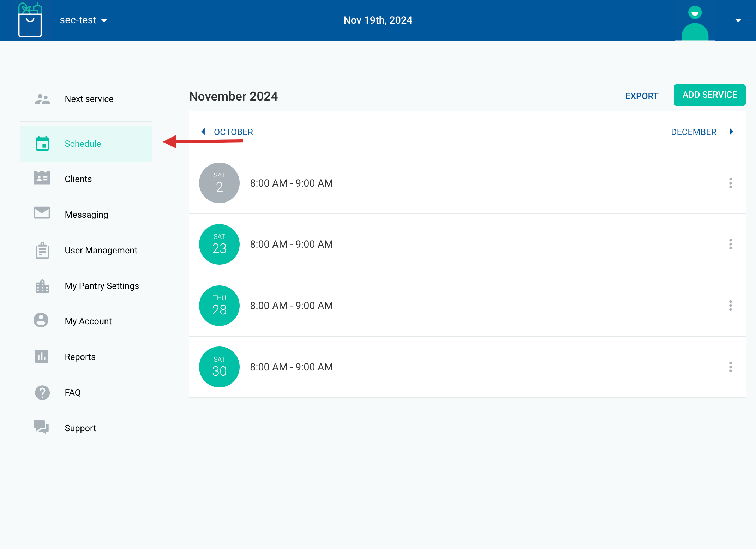756x549 pixels.
Task: Open Messaging from sidebar
Action: 86,215
